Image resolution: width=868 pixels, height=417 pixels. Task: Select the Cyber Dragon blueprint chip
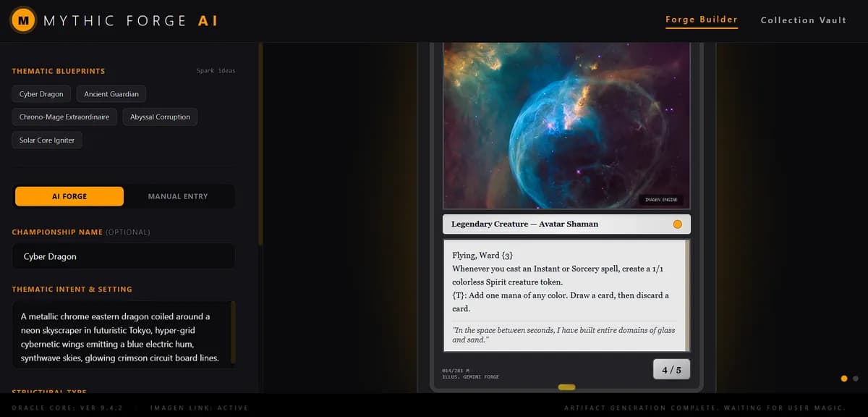(x=41, y=94)
